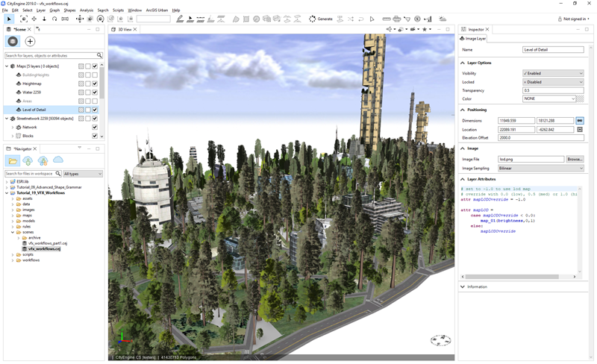This screenshot has height=364, width=597.
Task: Choose the Scale transform tool
Action: pos(90,19)
